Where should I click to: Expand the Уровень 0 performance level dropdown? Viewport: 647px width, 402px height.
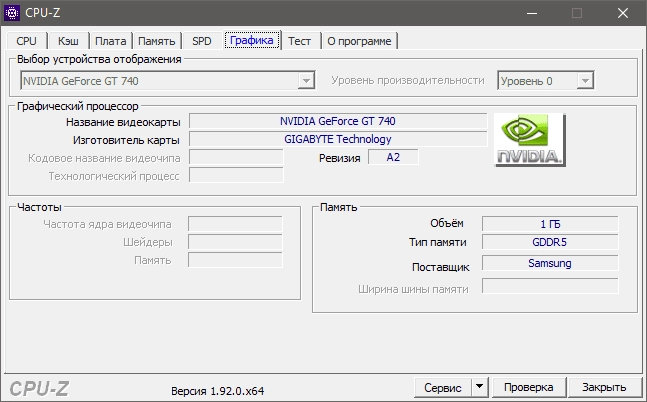(585, 80)
